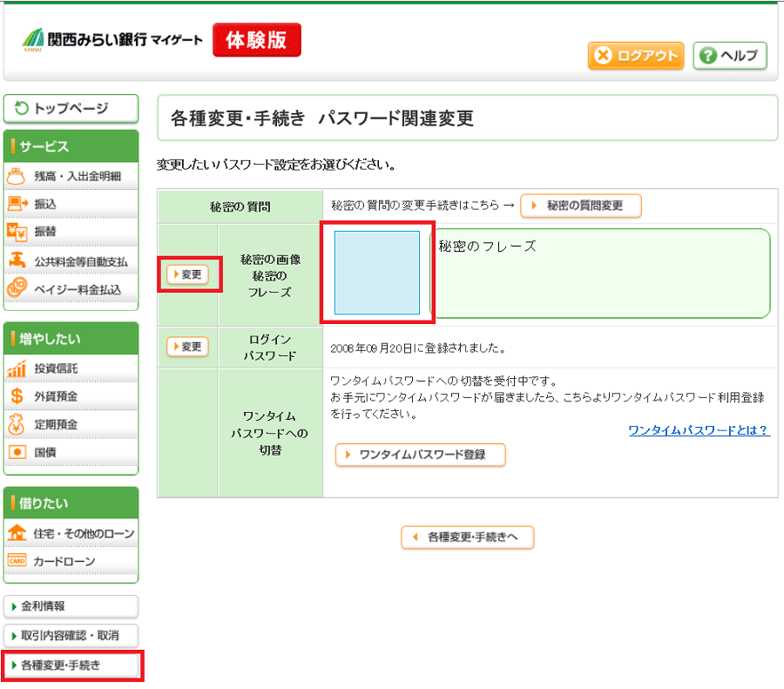Select ペイジー料金払込 in the sidebar

click(71, 288)
